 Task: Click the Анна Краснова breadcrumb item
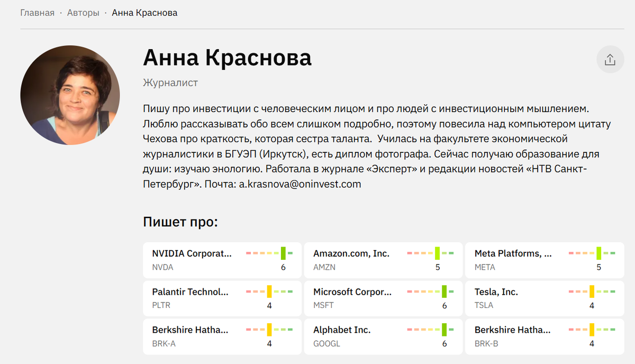[144, 13]
